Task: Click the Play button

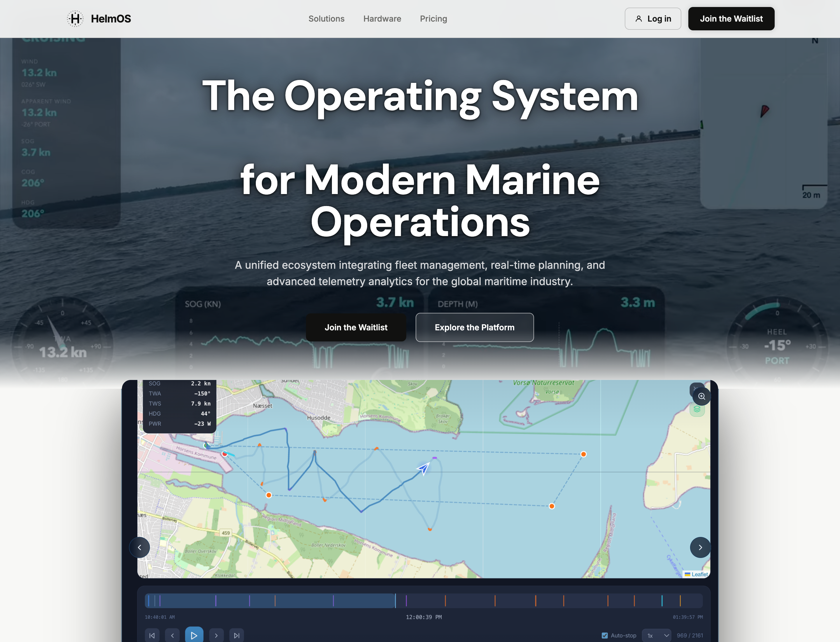Action: pos(194,635)
